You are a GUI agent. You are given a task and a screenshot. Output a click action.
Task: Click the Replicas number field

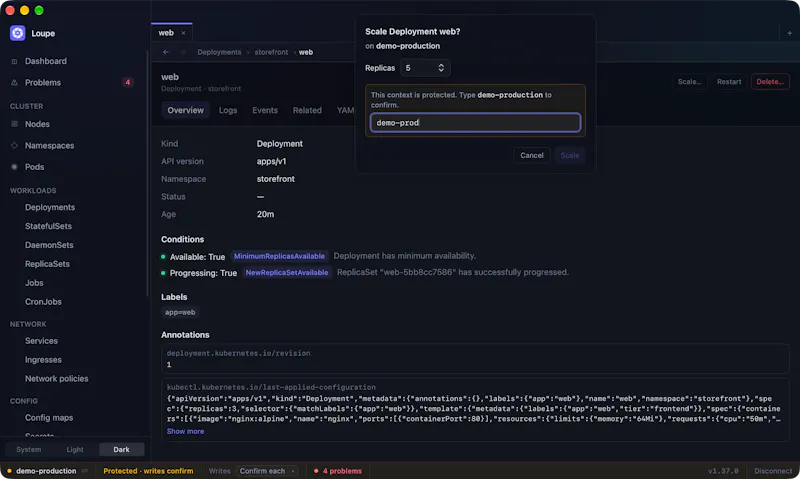[x=425, y=68]
